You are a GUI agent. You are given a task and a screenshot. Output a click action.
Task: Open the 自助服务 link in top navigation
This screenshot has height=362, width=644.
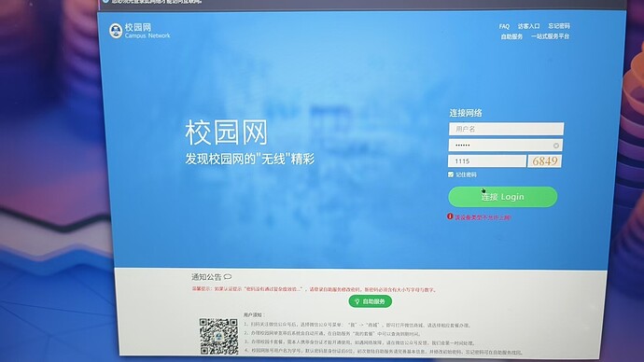pyautogui.click(x=511, y=36)
